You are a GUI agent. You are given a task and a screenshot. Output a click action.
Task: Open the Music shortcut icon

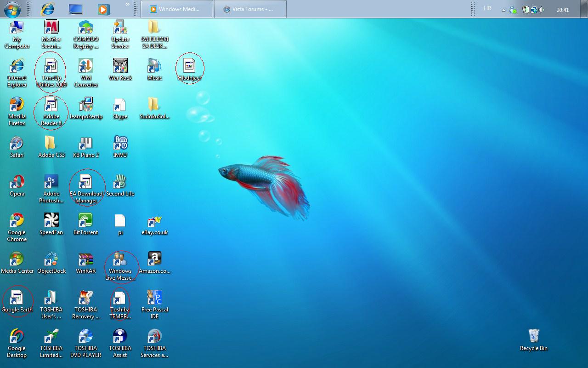pos(154,70)
